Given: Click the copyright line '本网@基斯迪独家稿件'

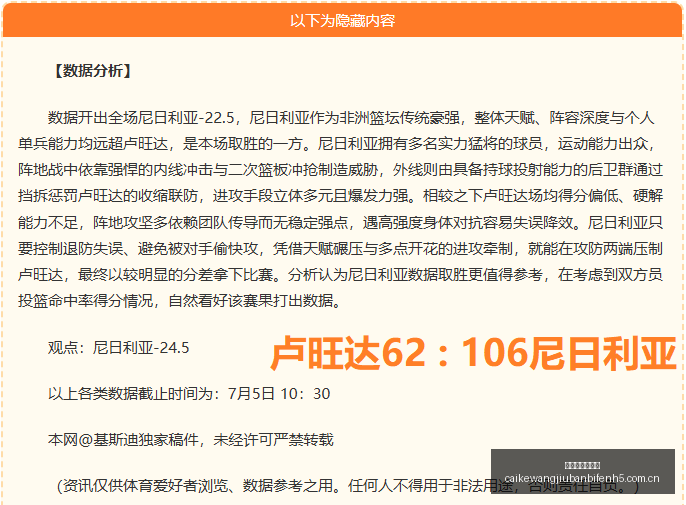Looking at the screenshot, I should click(x=191, y=439).
